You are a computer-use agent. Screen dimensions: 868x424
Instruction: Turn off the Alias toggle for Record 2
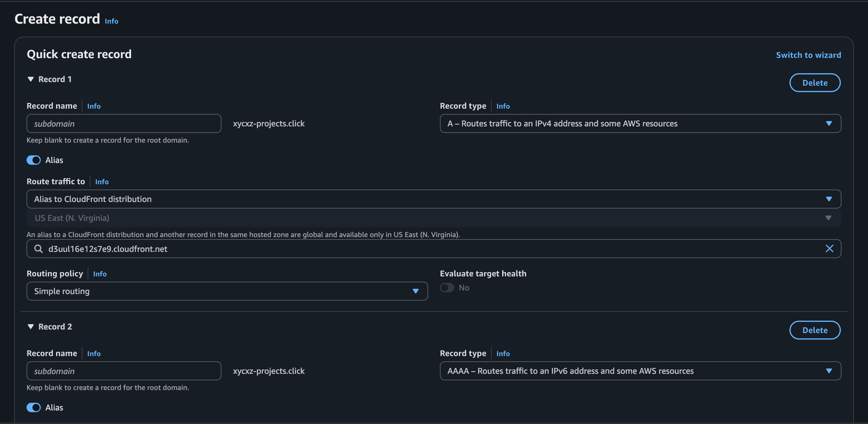coord(34,407)
